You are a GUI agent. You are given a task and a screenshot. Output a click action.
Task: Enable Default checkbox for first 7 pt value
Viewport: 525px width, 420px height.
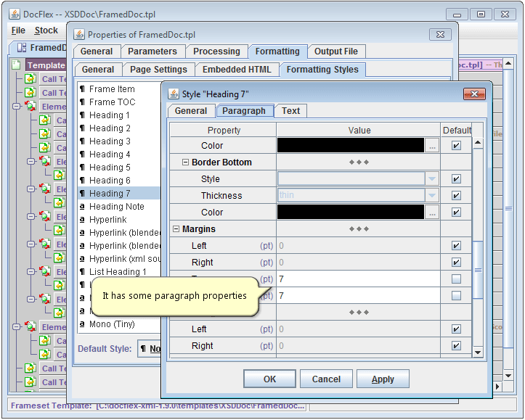pos(456,279)
